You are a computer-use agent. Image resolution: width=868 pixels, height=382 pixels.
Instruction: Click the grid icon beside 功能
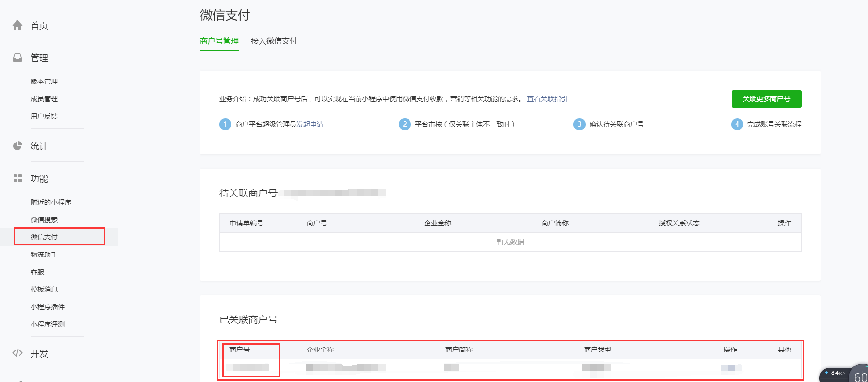[x=17, y=178]
